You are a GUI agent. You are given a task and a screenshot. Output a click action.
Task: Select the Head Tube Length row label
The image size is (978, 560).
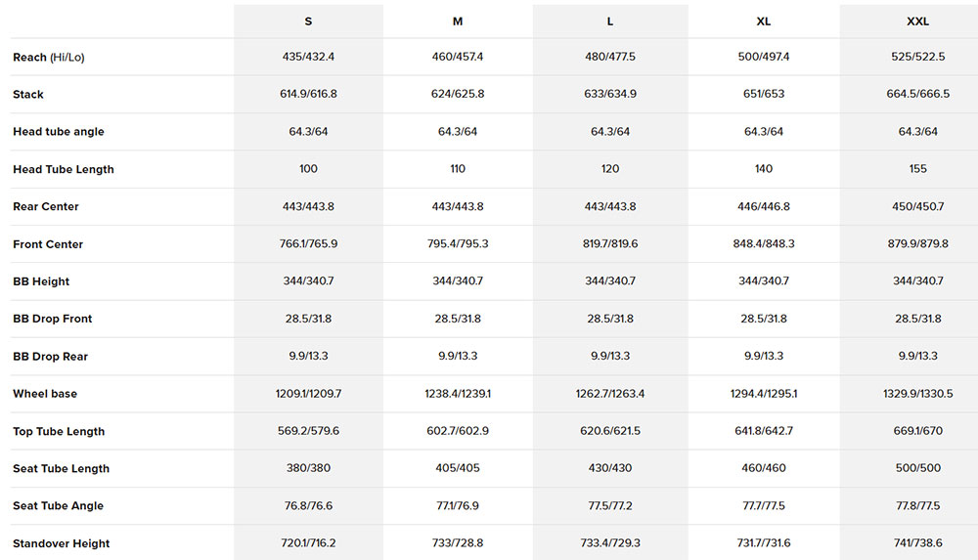[x=64, y=170]
